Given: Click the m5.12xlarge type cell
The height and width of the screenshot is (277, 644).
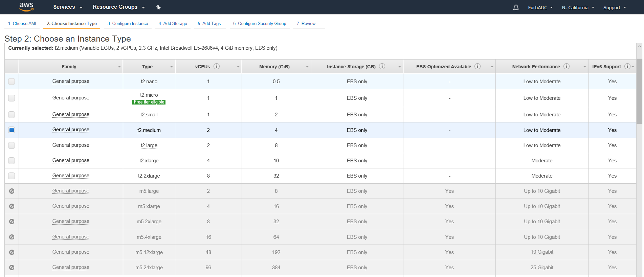Looking at the screenshot, I should (x=149, y=252).
